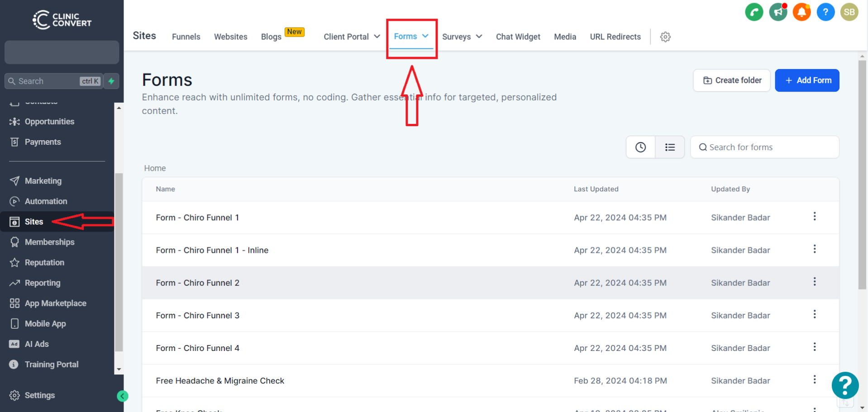Open options for Free Headache & Migraine Check
Image resolution: width=868 pixels, height=412 pixels.
(x=815, y=379)
